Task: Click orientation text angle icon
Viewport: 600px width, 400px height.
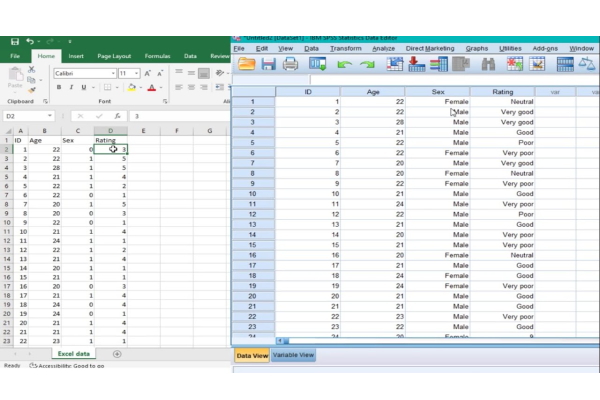Action: [220, 72]
